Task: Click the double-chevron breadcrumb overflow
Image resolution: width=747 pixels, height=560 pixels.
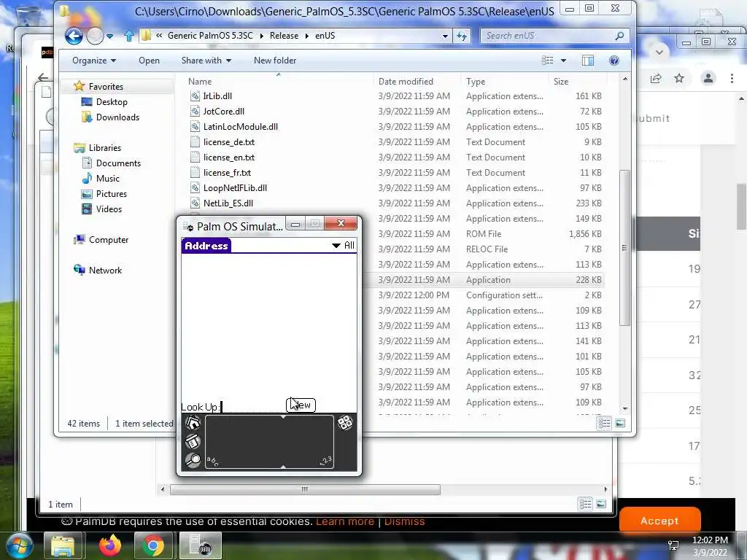Action: tap(159, 36)
